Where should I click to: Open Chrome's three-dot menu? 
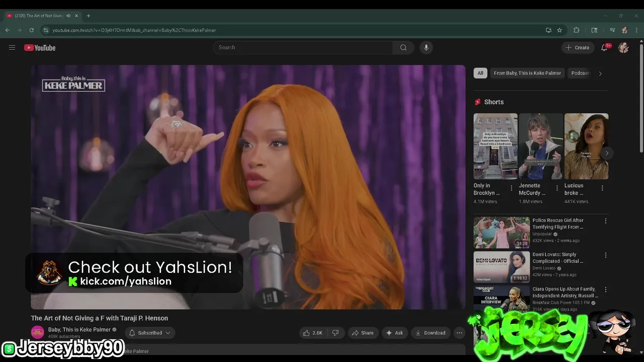pyautogui.click(x=637, y=30)
